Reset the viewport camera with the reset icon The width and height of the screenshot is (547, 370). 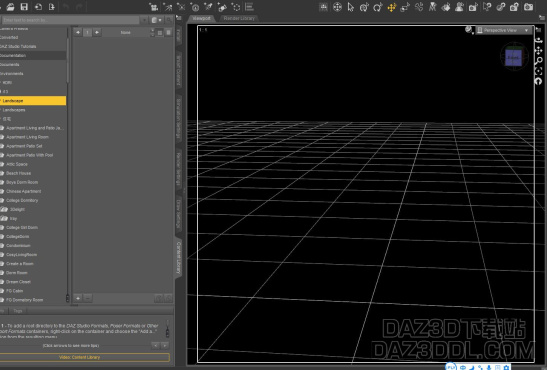tap(539, 81)
